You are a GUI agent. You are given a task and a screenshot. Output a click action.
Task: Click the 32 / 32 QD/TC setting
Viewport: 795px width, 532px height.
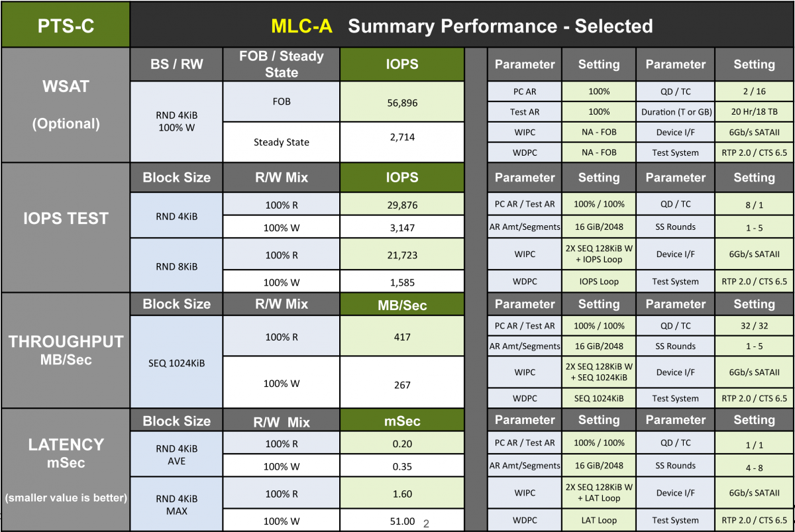754,326
